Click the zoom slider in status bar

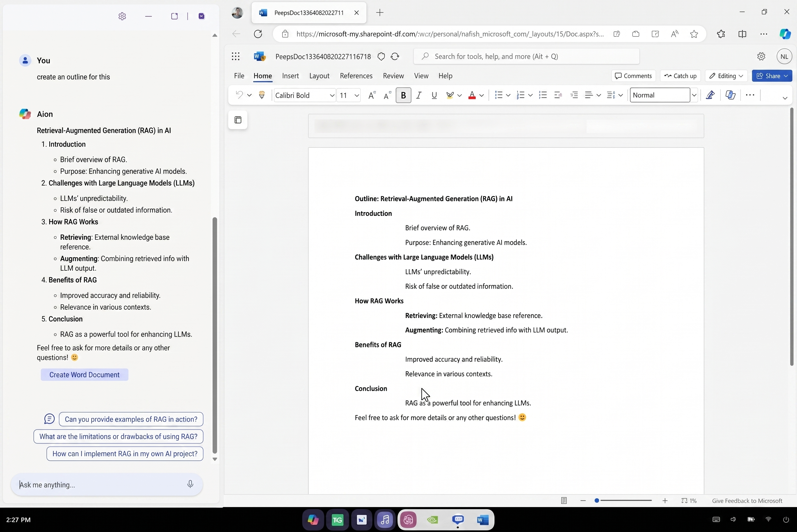click(x=624, y=500)
